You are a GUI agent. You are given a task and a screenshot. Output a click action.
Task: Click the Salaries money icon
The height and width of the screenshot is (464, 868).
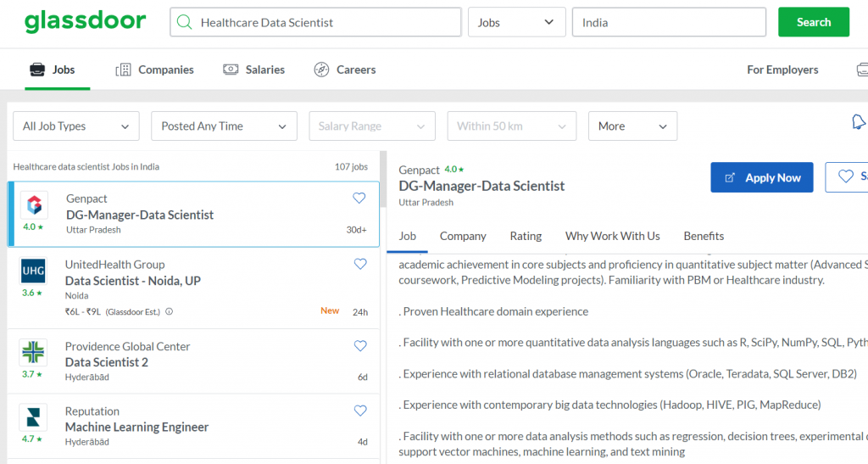click(x=231, y=70)
